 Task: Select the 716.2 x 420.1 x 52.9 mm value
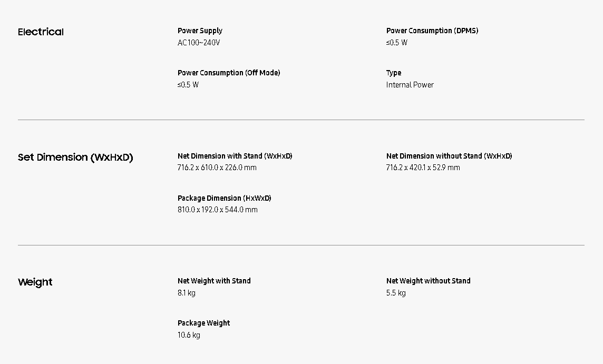pyautogui.click(x=423, y=168)
